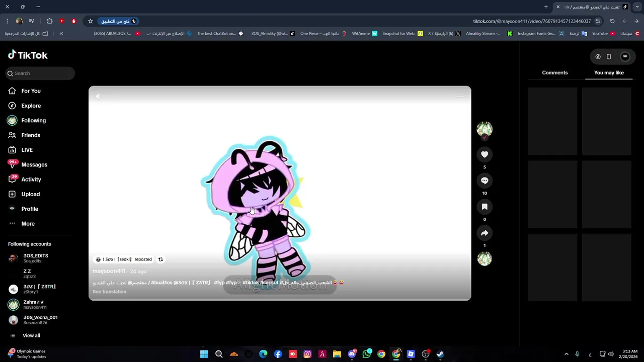Open the Following feed
Screen dimensions: 644x362
coord(27,121)
